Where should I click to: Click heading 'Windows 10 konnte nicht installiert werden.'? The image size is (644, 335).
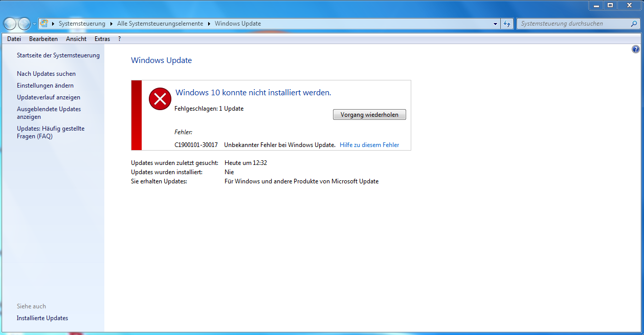[253, 93]
